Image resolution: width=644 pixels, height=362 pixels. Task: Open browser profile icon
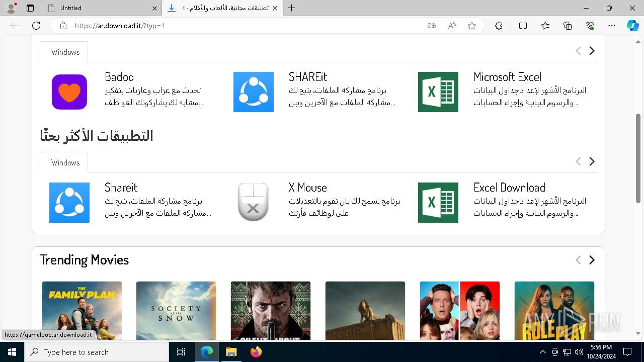[11, 8]
